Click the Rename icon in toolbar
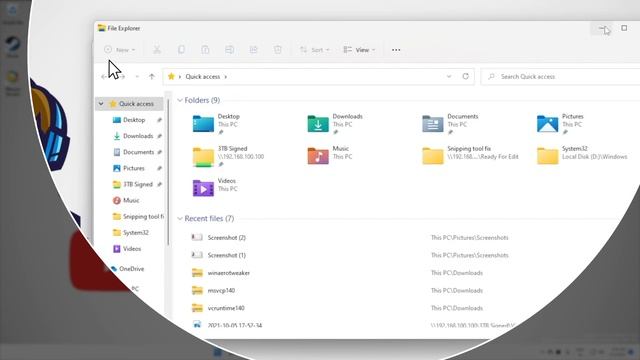 (229, 50)
